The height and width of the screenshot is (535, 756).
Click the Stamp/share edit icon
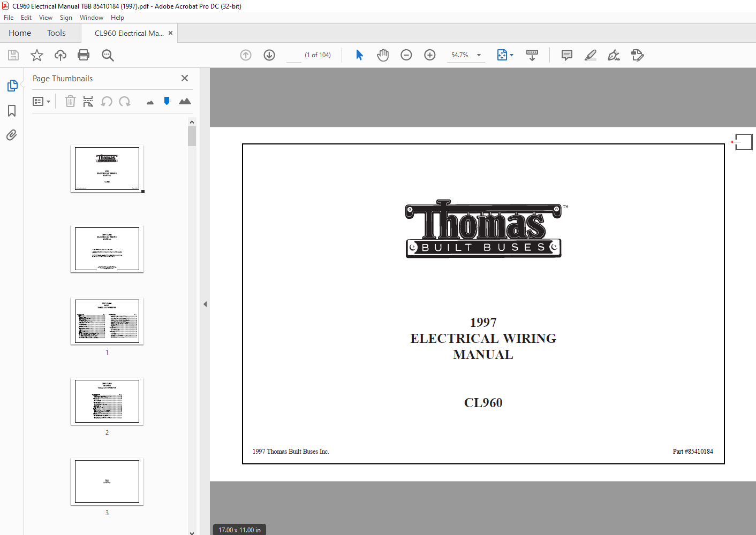click(x=637, y=55)
